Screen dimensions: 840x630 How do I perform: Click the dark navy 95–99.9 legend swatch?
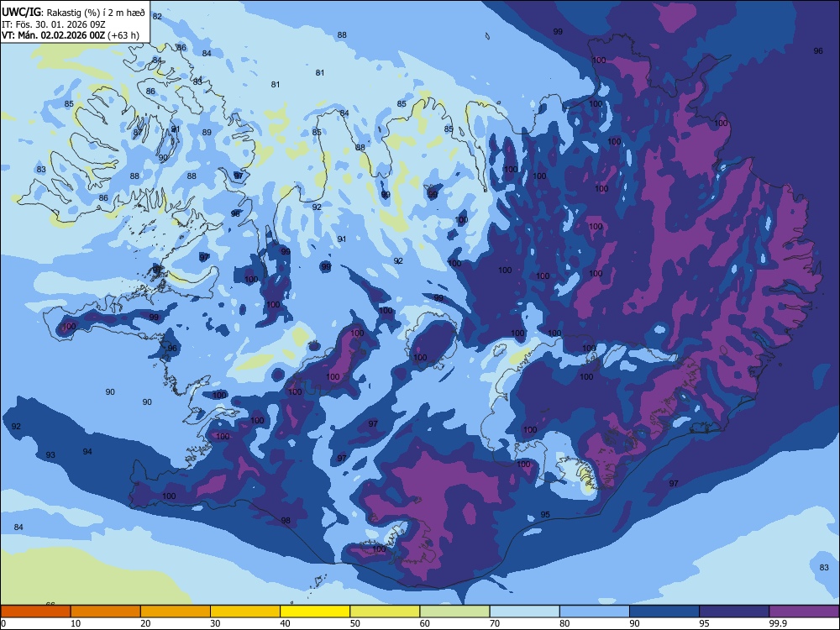[734, 612]
